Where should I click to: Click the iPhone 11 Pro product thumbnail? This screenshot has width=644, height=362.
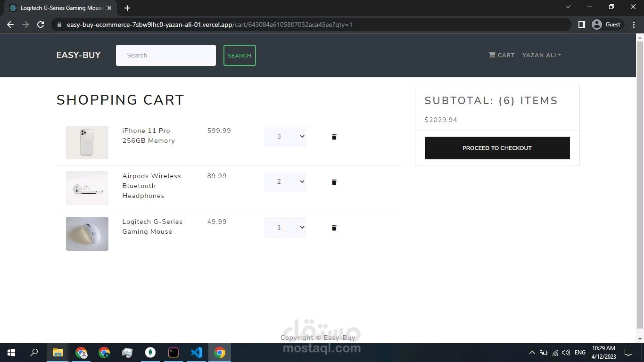click(87, 142)
